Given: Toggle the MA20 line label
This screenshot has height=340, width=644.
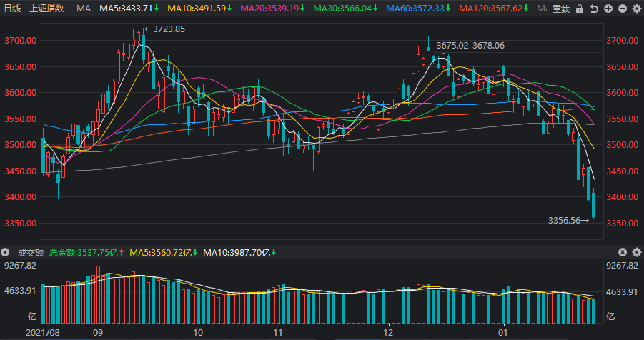Looking at the screenshot, I should click(272, 8).
